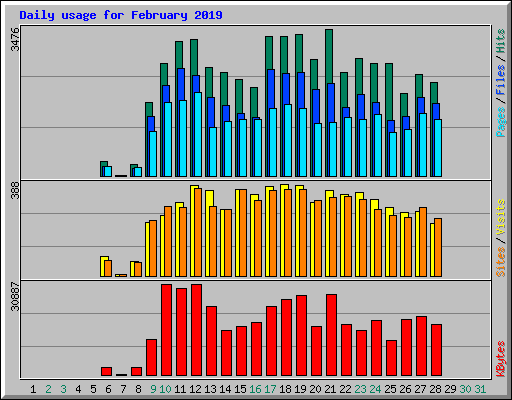
Task: Click the cyan Pages bar for day 12
Action: [198, 134]
